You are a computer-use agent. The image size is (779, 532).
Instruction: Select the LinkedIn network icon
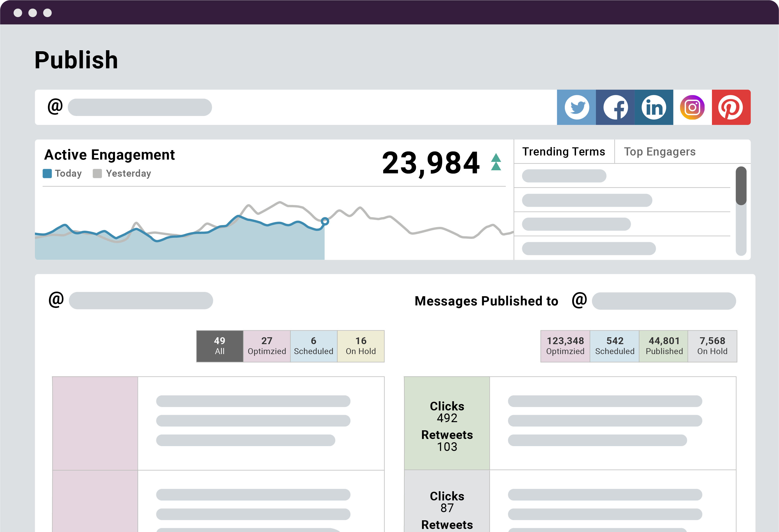654,107
